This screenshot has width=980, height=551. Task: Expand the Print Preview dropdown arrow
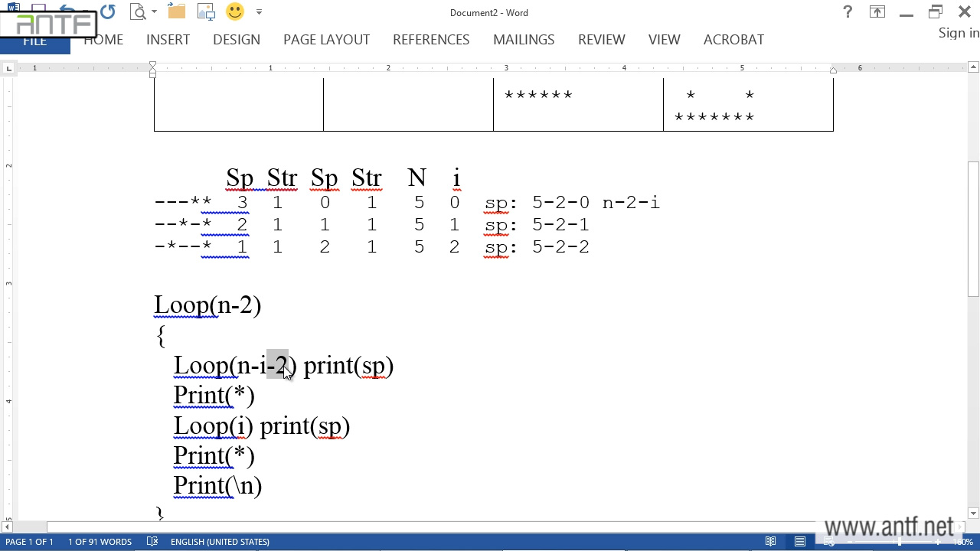(x=154, y=12)
